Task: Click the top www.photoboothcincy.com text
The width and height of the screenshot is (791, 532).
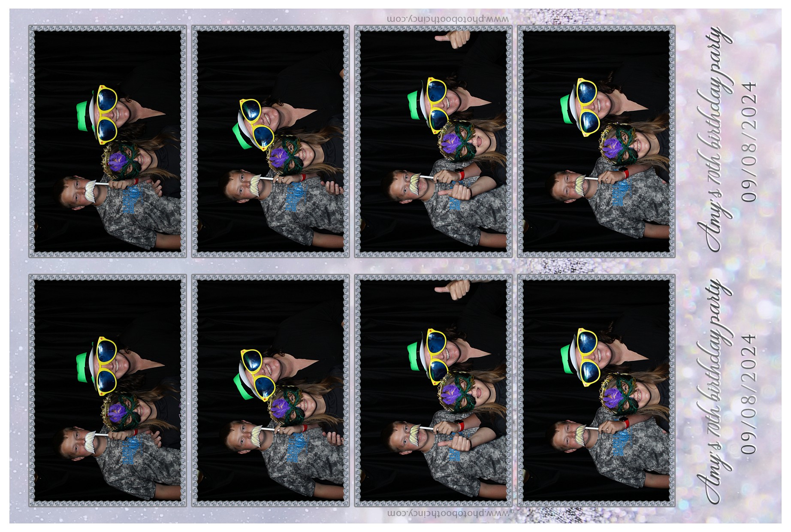Action: coord(448,19)
